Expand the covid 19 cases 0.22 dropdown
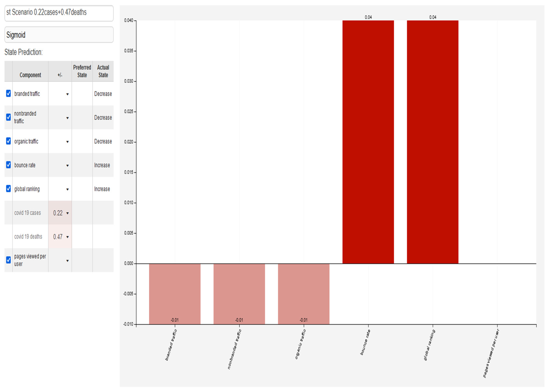548x392 pixels. pos(67,213)
